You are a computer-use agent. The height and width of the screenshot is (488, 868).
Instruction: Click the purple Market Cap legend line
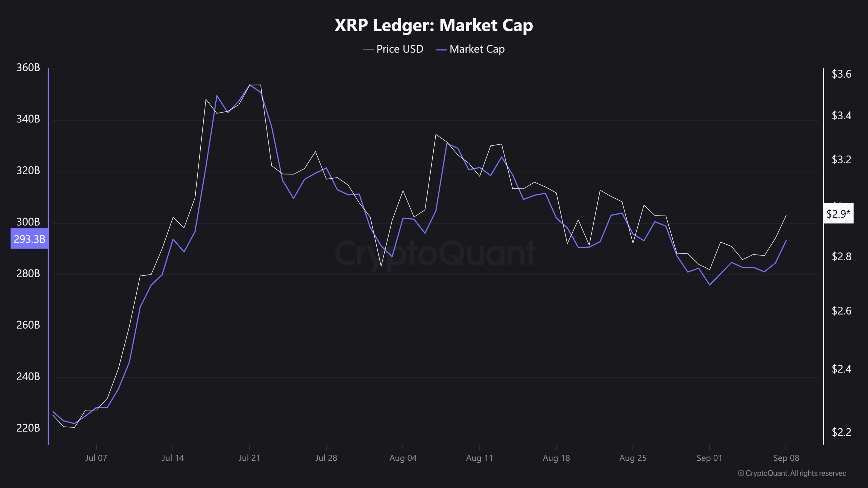coord(441,50)
